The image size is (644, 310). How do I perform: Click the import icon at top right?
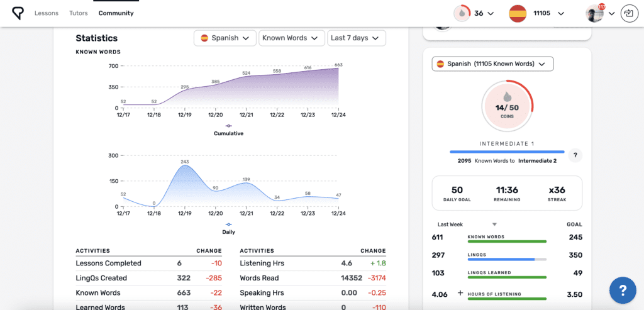tap(628, 13)
